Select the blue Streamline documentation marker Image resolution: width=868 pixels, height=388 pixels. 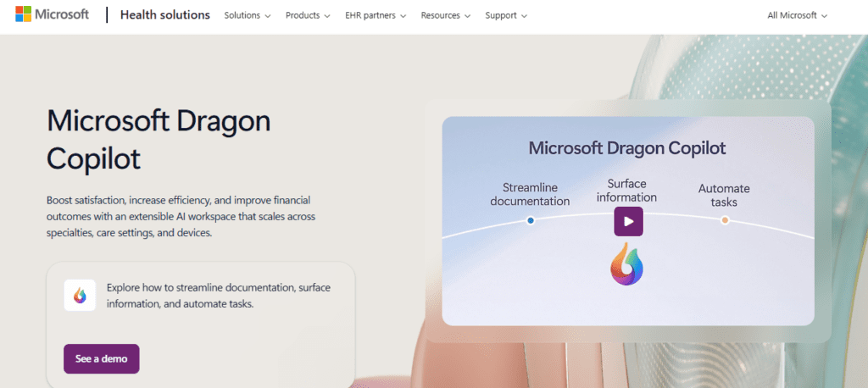pyautogui.click(x=531, y=220)
